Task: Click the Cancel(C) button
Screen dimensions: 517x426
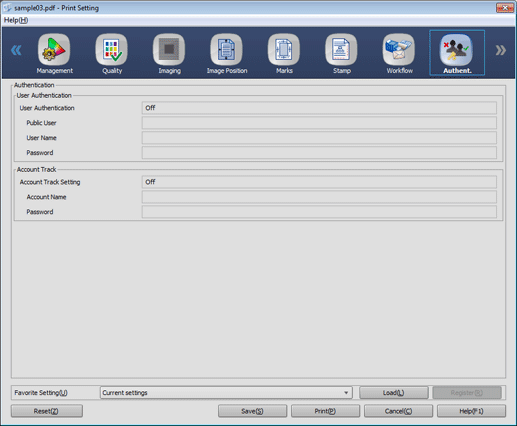Action: point(398,411)
